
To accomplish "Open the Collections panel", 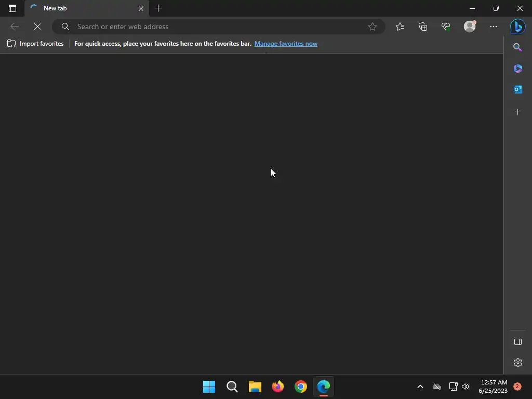I will pyautogui.click(x=423, y=26).
